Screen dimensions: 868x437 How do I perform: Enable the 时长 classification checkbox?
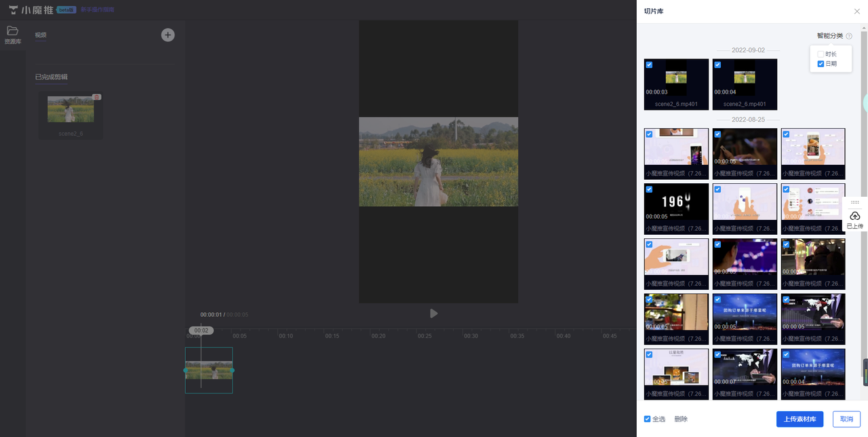click(x=821, y=54)
